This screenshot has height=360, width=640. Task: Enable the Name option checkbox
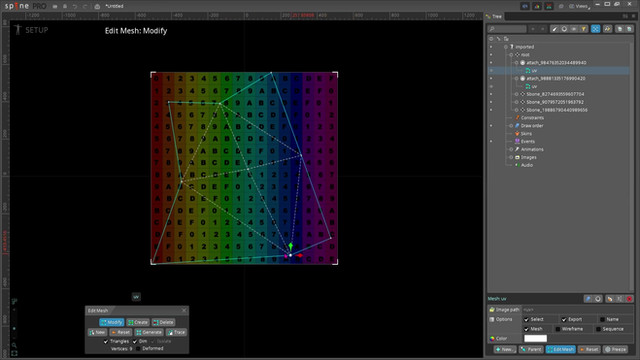click(x=602, y=320)
